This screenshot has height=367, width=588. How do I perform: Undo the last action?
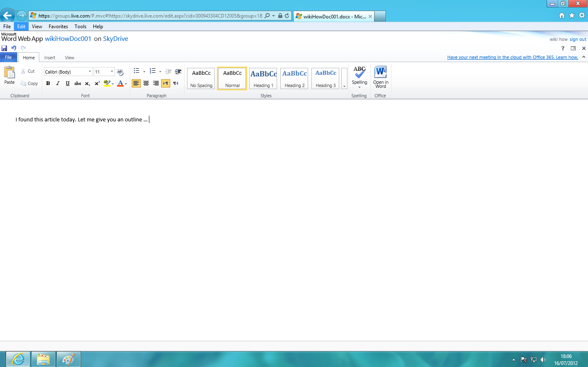(x=14, y=48)
